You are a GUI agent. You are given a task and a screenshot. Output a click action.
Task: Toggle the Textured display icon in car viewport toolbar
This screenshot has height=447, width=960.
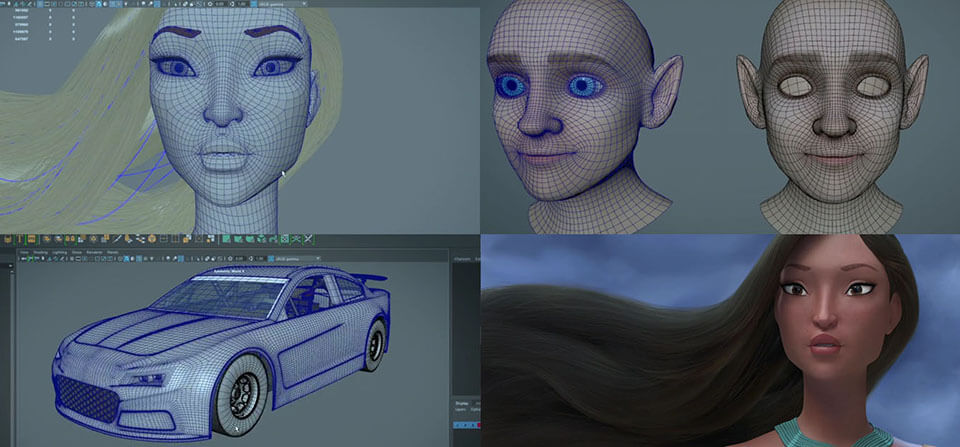[146, 259]
